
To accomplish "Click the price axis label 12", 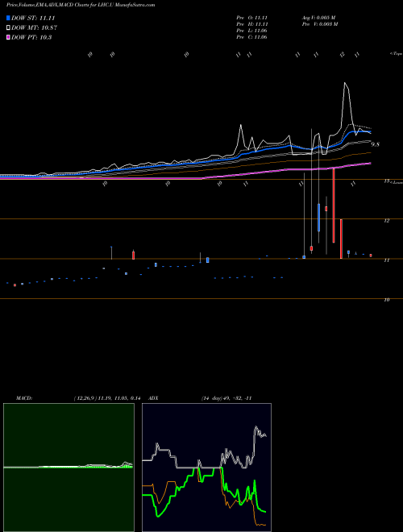I will pyautogui.click(x=386, y=221).
